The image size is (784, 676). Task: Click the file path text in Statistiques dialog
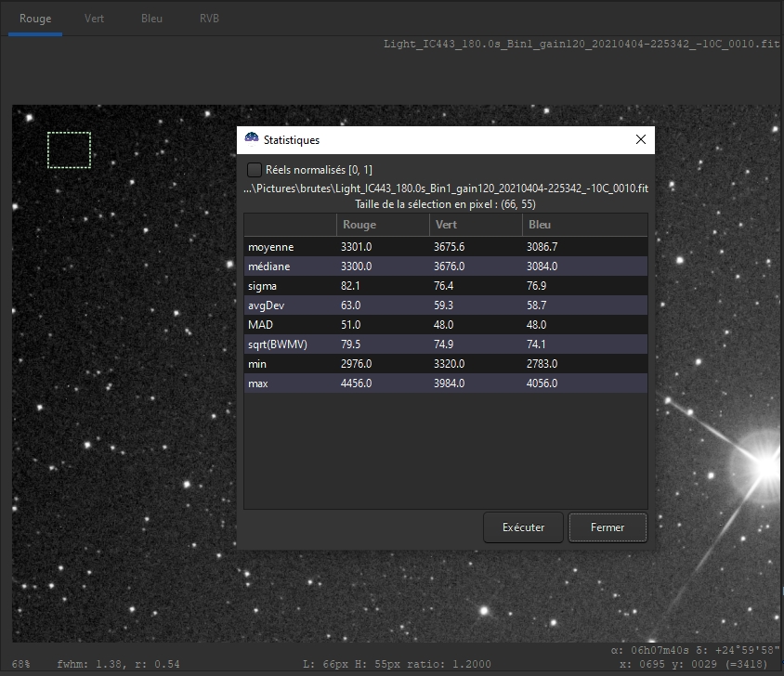click(446, 188)
